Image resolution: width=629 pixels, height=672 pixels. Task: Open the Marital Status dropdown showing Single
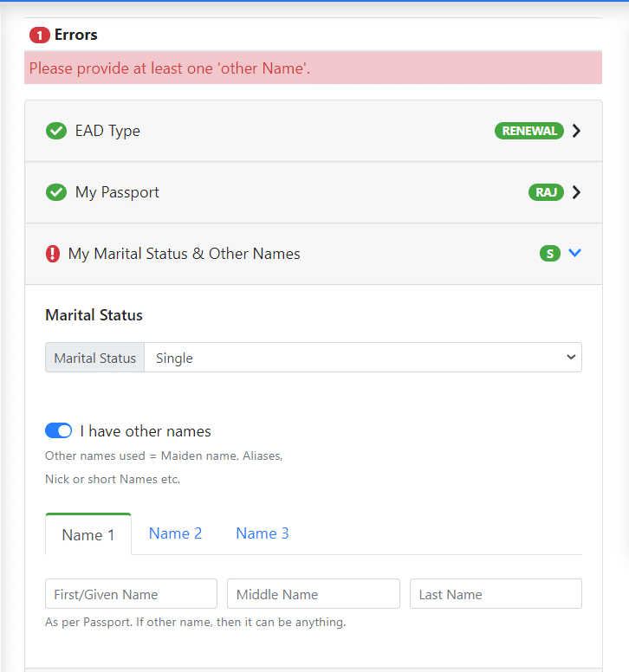tap(362, 358)
